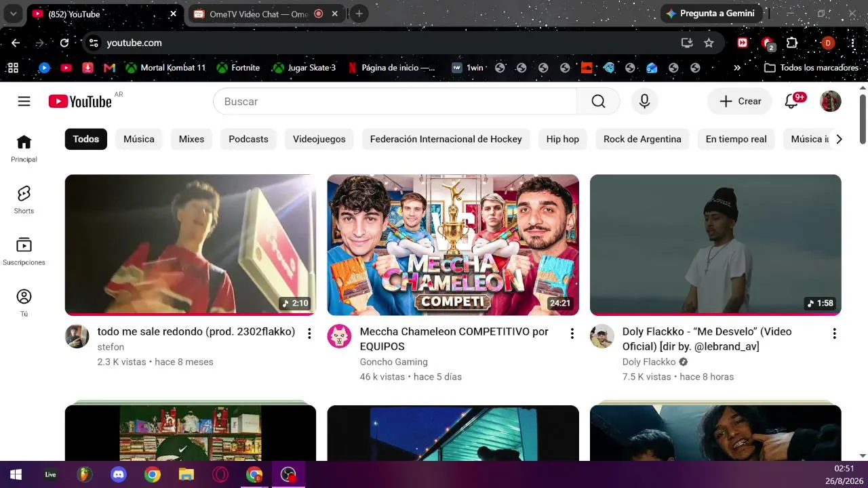Viewport: 868px width, 488px height.
Task: Click the install app icon in address bar
Action: (x=687, y=43)
